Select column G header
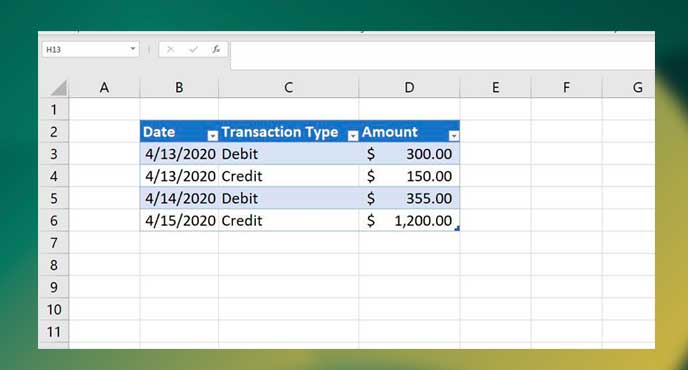Viewport: 688px width, 370px height. pyautogui.click(x=629, y=88)
